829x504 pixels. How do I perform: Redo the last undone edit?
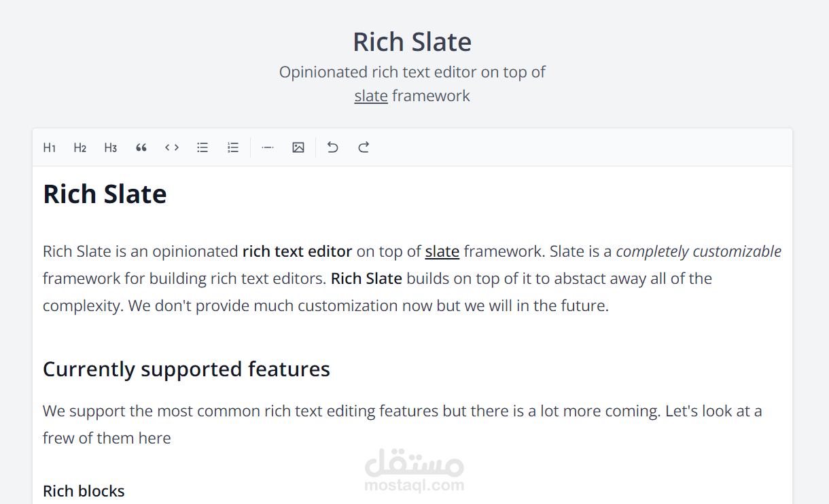click(364, 147)
